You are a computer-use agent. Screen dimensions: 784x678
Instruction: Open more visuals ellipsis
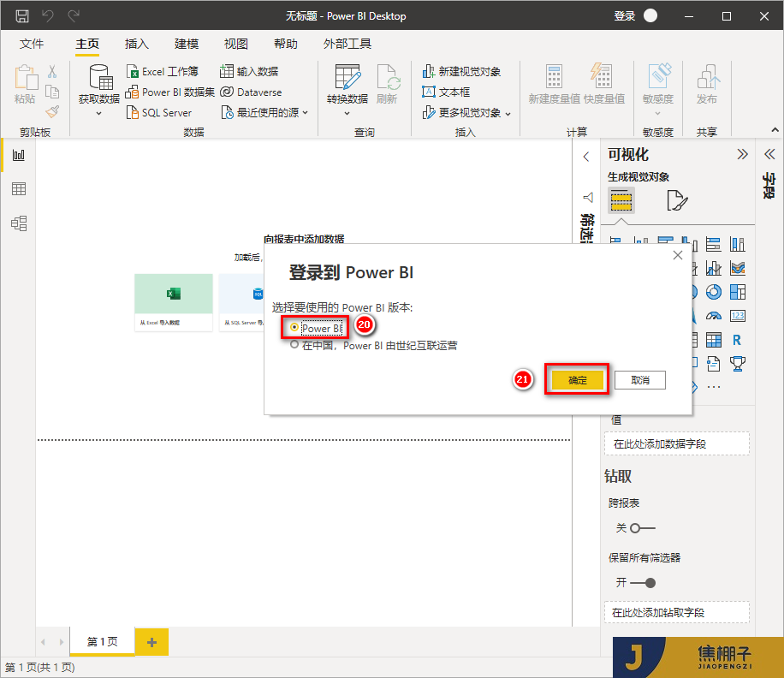click(x=714, y=387)
